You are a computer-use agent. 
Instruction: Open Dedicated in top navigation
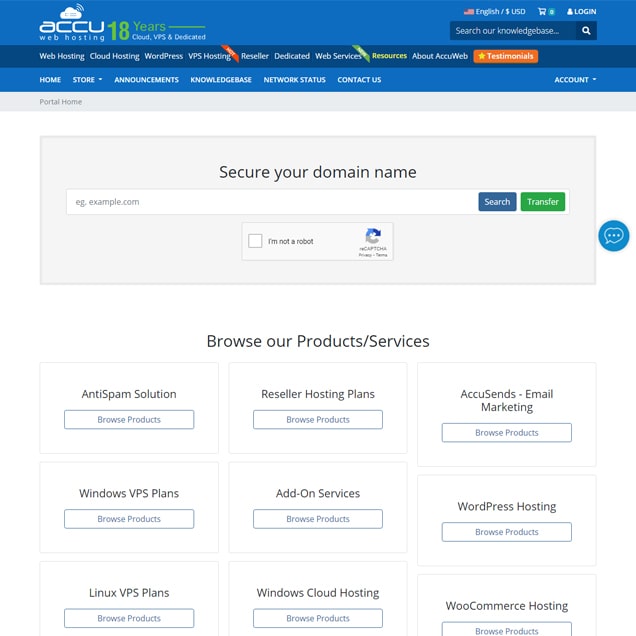[292, 56]
